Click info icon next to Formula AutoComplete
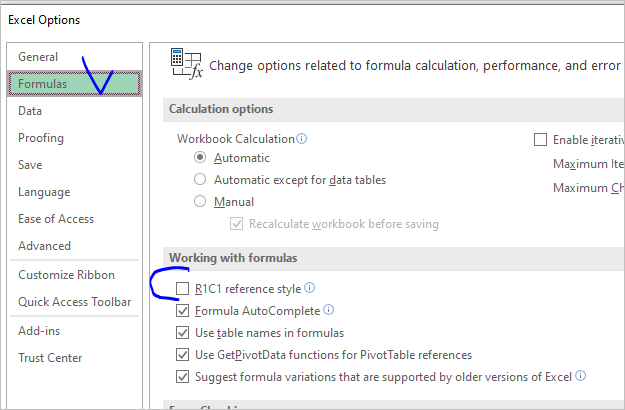Screen dimensions: 625x410 329,311
